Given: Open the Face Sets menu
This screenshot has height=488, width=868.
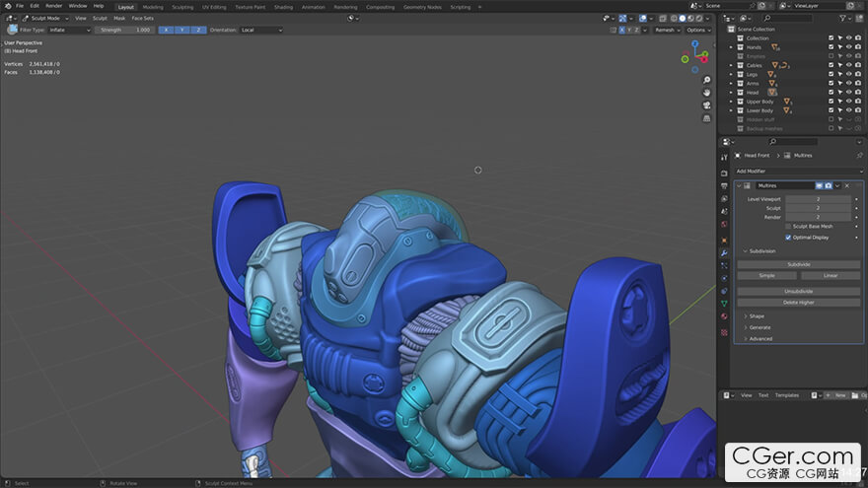Looking at the screenshot, I should (x=143, y=18).
